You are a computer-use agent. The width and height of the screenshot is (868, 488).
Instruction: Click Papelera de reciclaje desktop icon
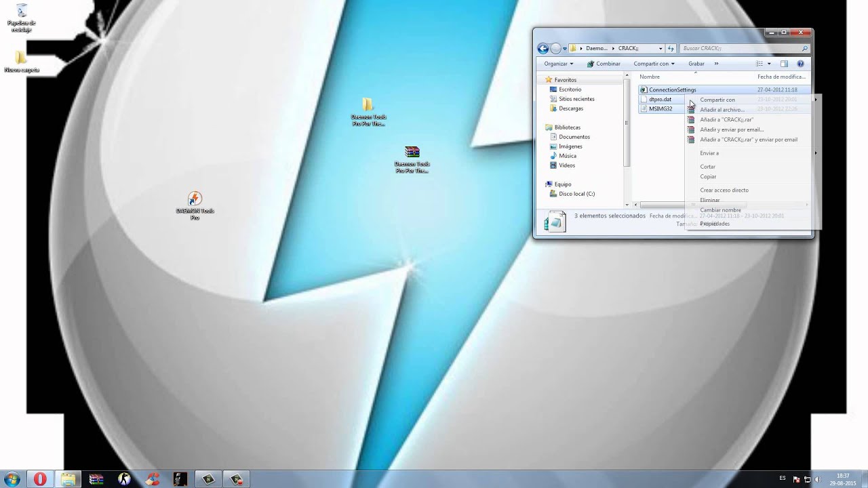click(22, 18)
